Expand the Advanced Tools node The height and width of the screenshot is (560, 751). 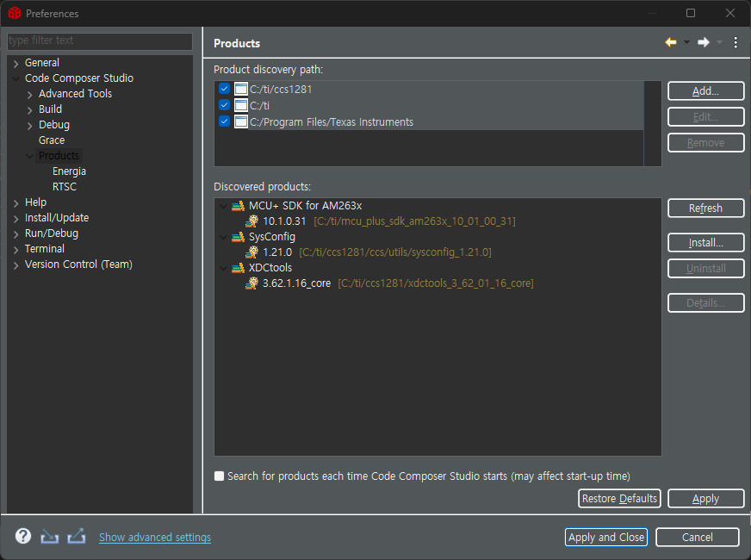(29, 95)
